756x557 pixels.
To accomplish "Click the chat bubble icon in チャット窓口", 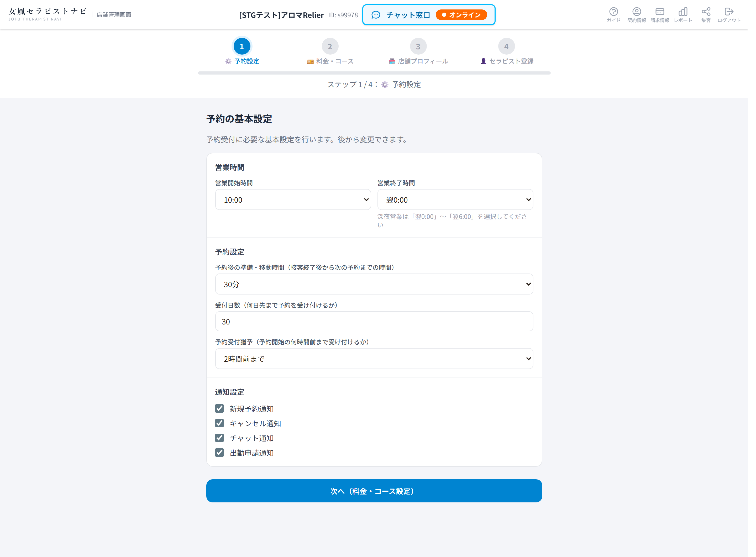I will (376, 15).
